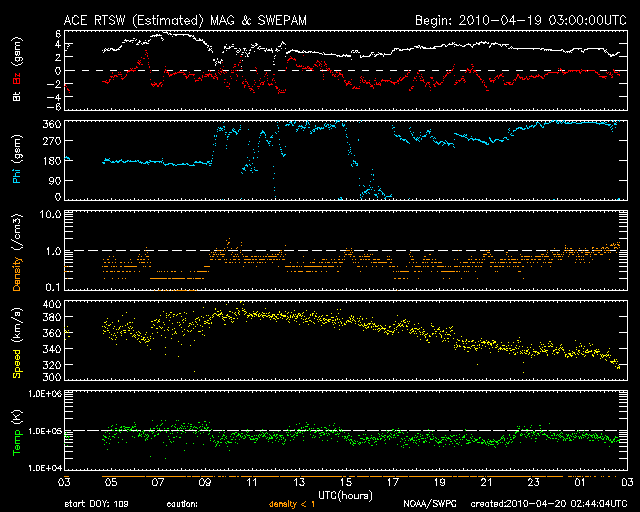Click the '1.0E+05' tick on the Temp axis
Viewport: 640px width, 512px height.
coord(45,431)
